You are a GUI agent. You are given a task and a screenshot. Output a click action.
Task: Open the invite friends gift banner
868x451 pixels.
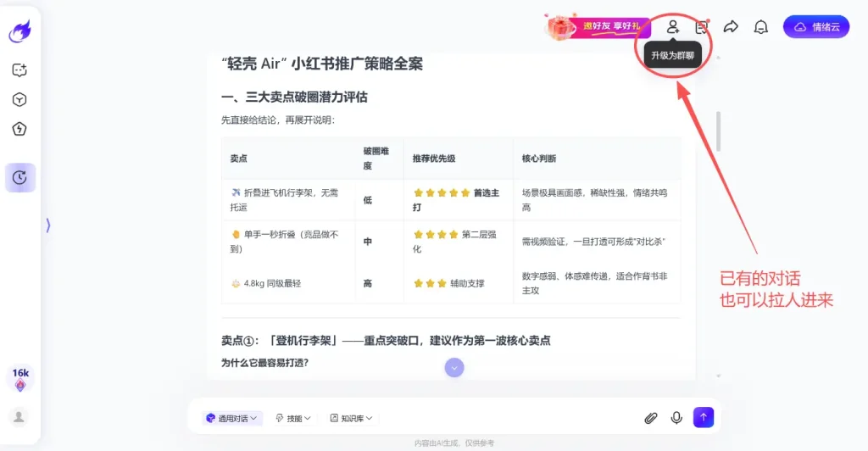click(597, 27)
